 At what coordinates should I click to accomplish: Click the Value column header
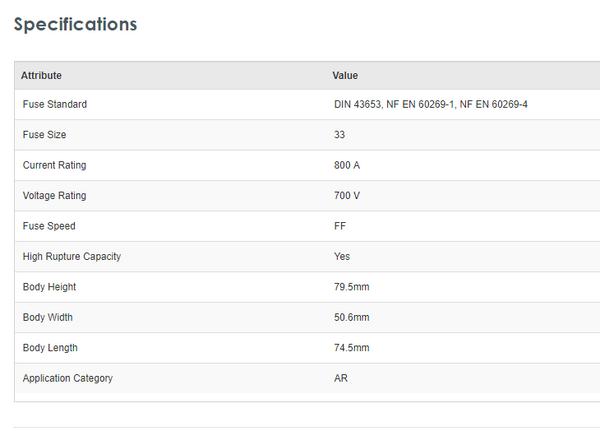coord(345,75)
